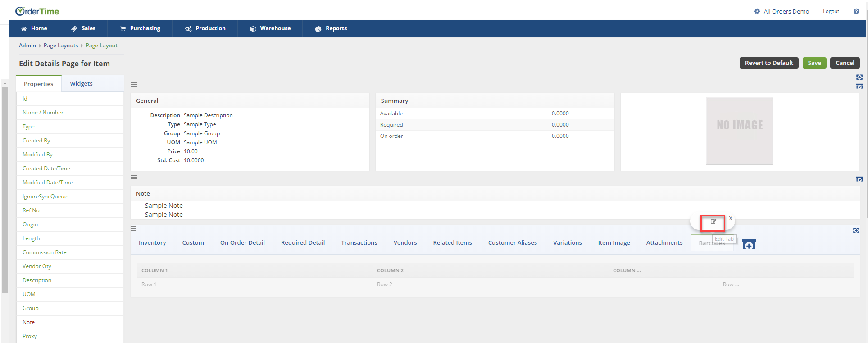Open the Purchasing menu
Screen dimensions: 868x343
[140, 28]
